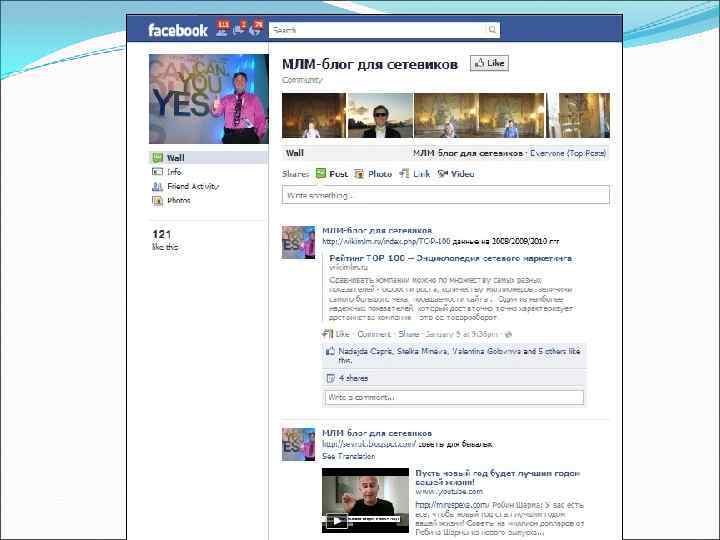Open the fourth photo strip thumbnail
The image size is (720, 540).
(x=511, y=115)
